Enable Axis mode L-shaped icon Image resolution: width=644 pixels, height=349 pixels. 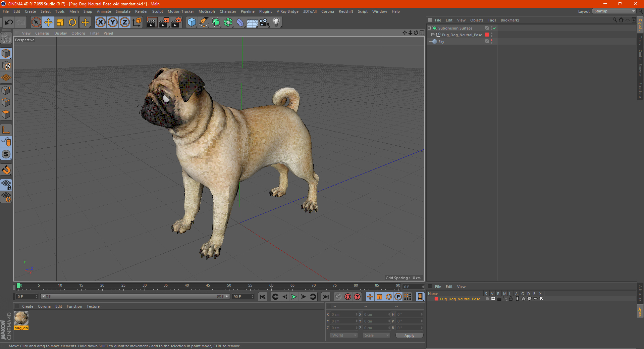(6, 130)
